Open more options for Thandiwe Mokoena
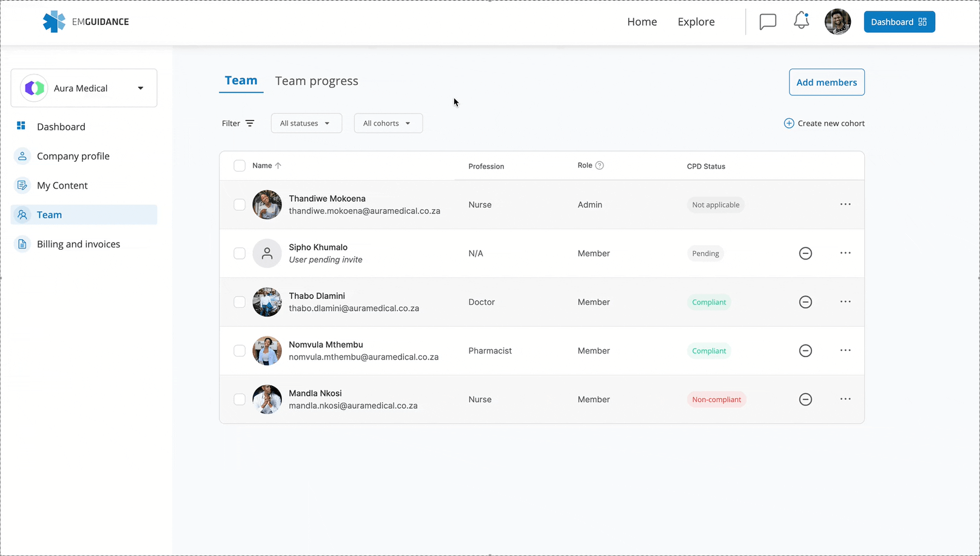Viewport: 980px width, 556px height. [845, 204]
